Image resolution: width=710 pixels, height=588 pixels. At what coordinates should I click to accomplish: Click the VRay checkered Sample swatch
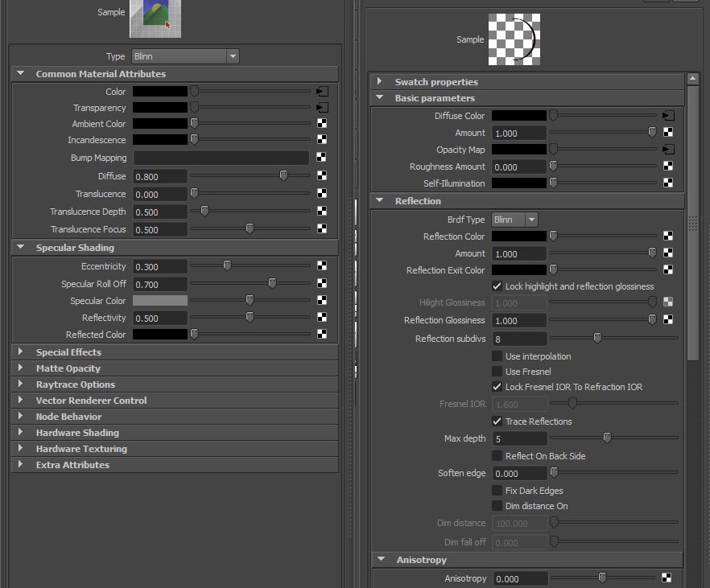pyautogui.click(x=514, y=39)
